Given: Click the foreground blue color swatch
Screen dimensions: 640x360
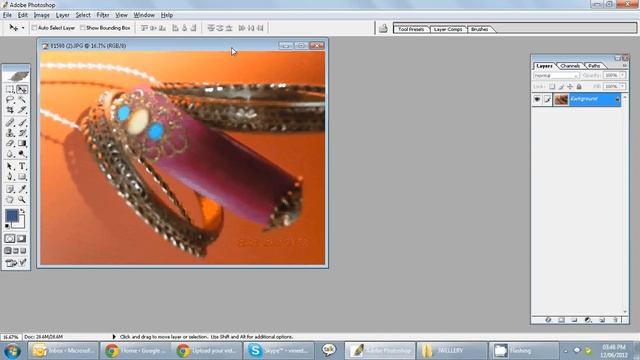Looking at the screenshot, I should coord(11,216).
